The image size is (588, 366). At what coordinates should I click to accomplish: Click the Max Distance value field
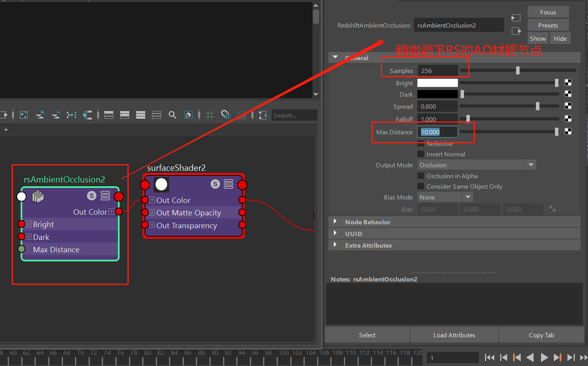[438, 132]
